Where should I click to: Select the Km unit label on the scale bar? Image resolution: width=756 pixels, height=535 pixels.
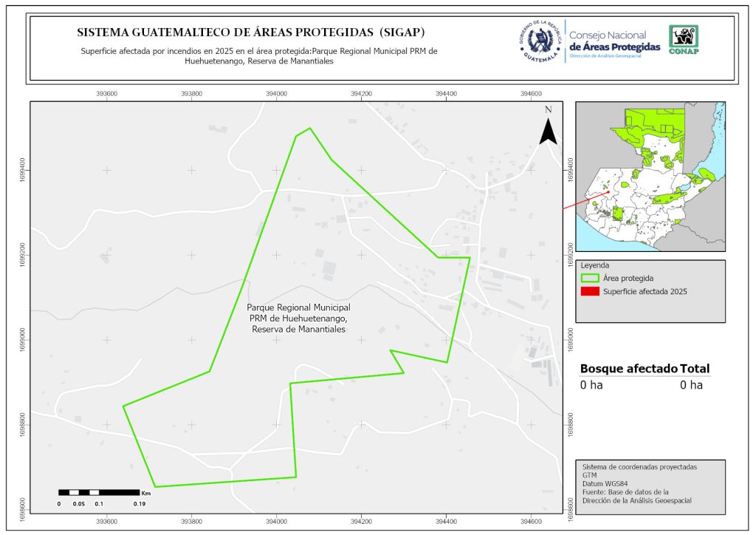click(x=146, y=492)
